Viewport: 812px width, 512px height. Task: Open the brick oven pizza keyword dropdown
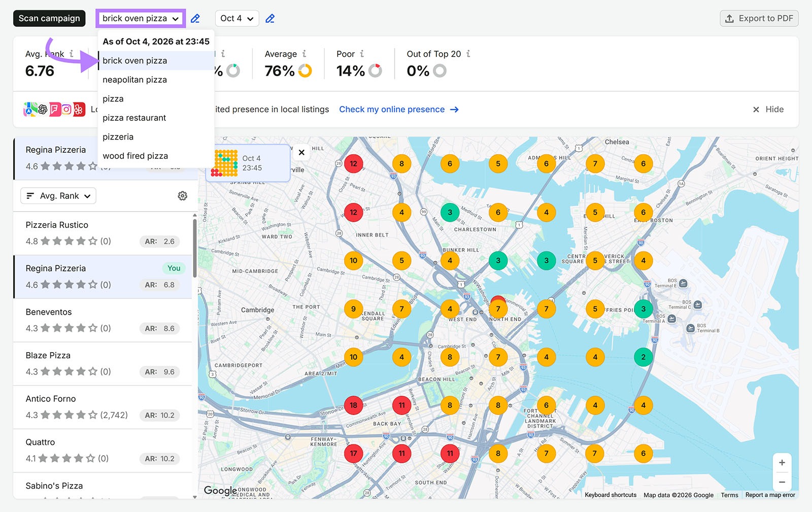coord(141,19)
